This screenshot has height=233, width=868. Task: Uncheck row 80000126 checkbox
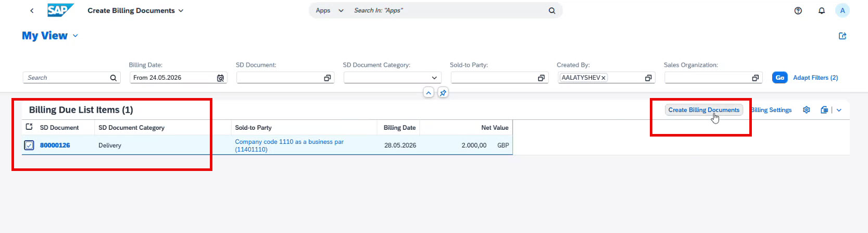tap(29, 145)
